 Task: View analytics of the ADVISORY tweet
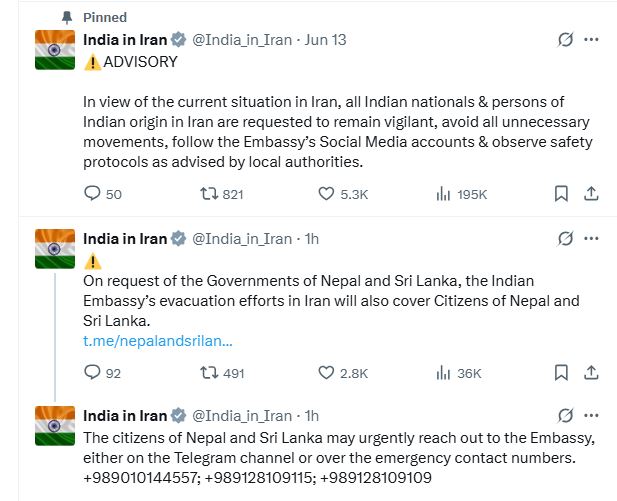445,194
